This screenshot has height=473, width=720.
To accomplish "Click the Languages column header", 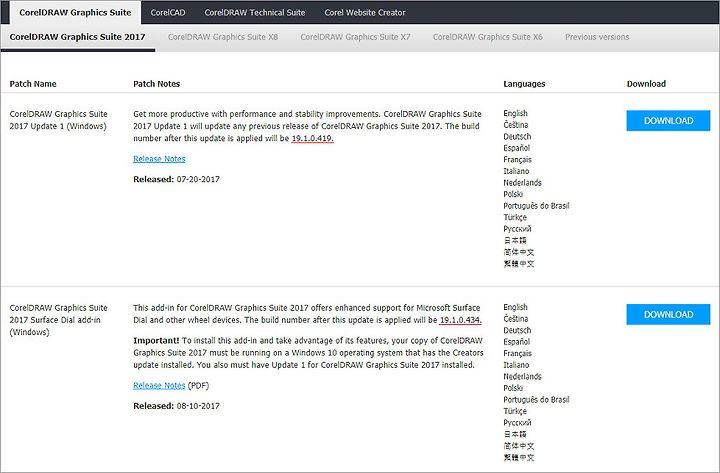I will (x=524, y=84).
